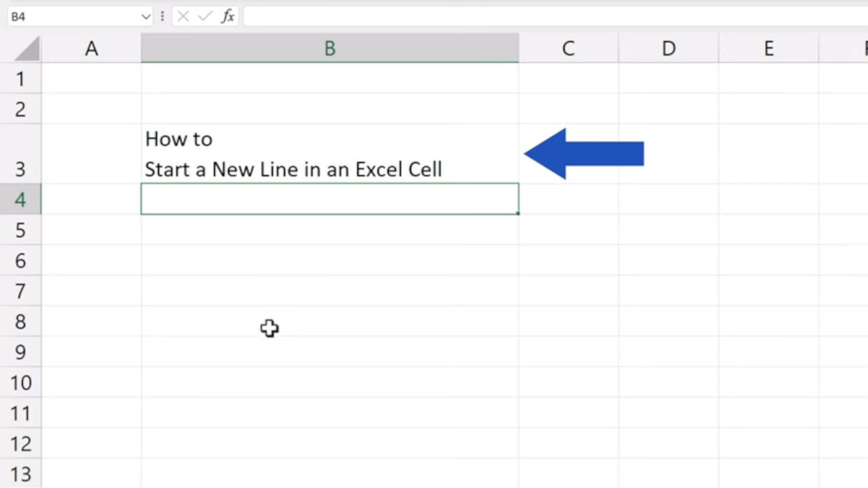Viewport: 868px width, 488px height.
Task: Select column E header
Action: click(x=769, y=48)
